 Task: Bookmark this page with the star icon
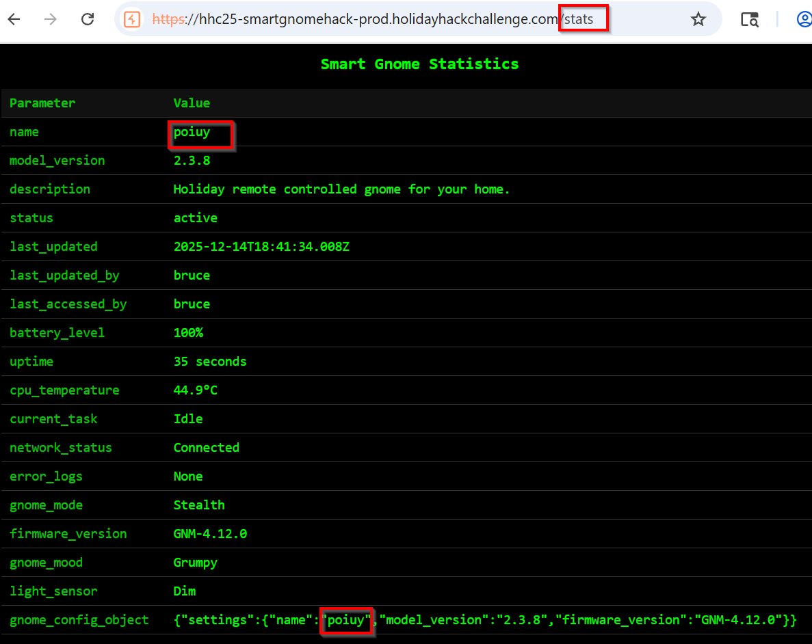tap(698, 19)
